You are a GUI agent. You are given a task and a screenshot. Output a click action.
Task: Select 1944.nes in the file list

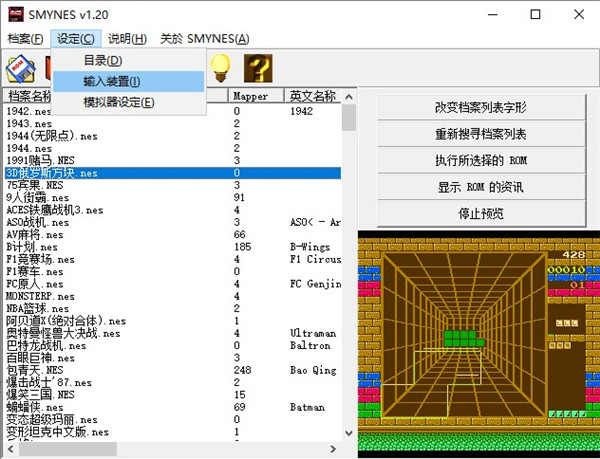click(173, 148)
